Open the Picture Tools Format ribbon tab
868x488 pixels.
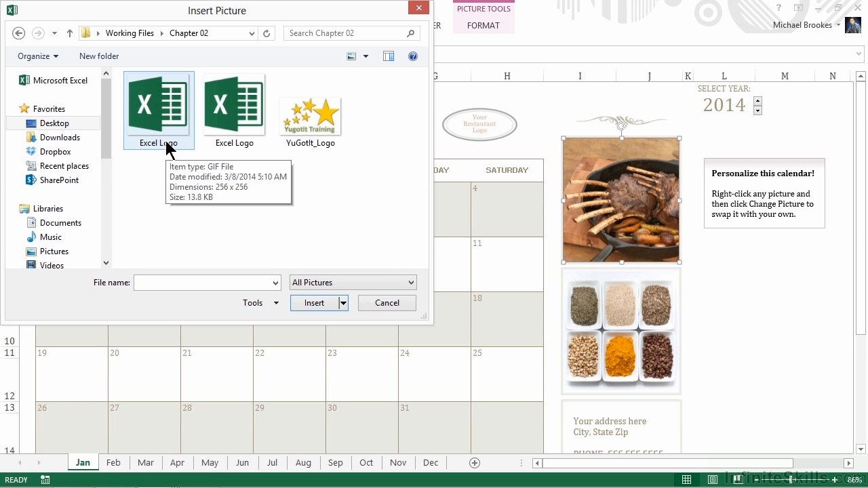pyautogui.click(x=484, y=26)
